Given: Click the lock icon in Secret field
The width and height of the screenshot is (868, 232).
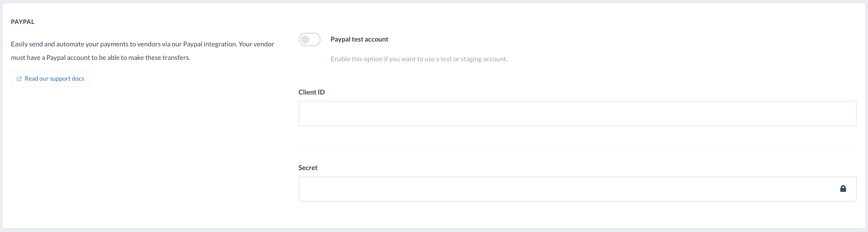Looking at the screenshot, I should tap(843, 189).
